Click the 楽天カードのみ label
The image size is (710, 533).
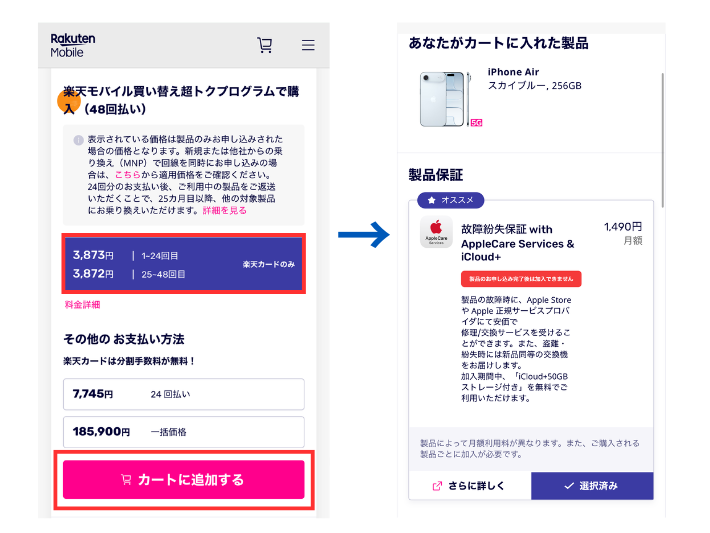point(269,264)
